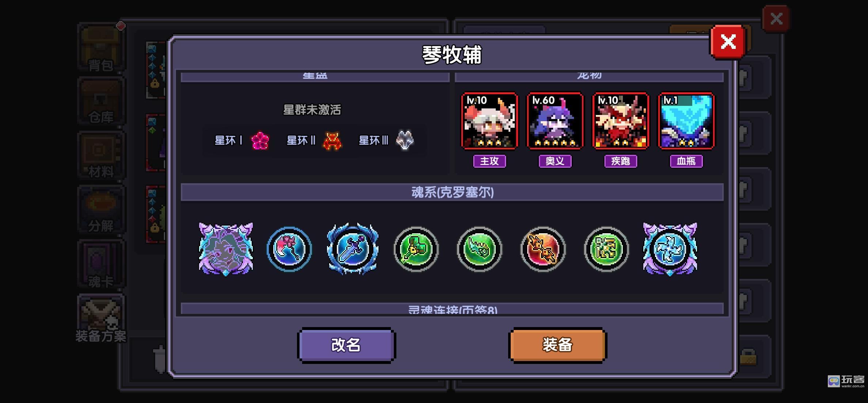Select the lv.10 main attack pet portrait
The width and height of the screenshot is (868, 403).
pos(490,121)
